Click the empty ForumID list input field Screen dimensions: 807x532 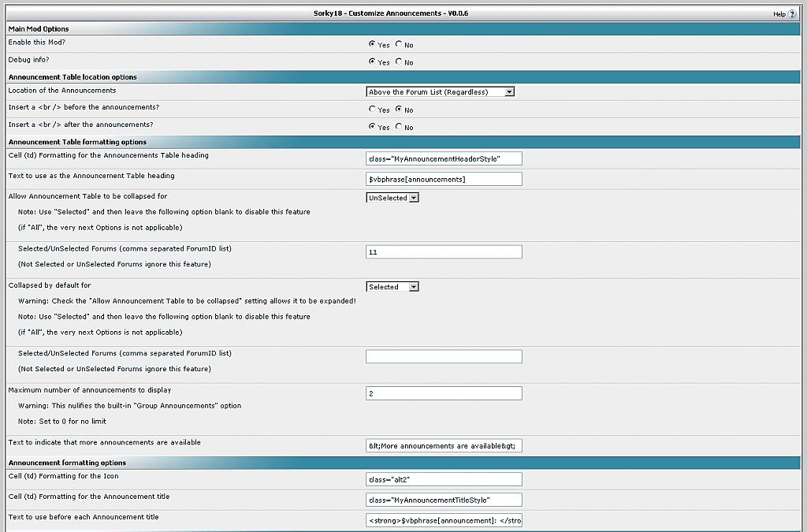443,357
